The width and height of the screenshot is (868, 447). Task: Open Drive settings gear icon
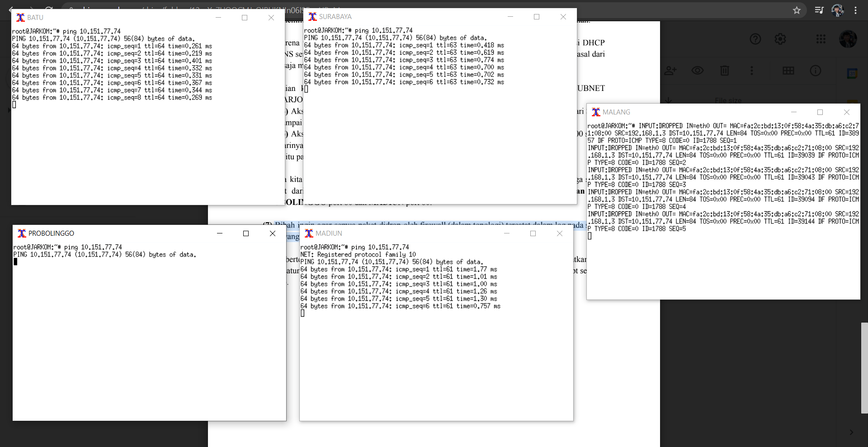coord(780,39)
